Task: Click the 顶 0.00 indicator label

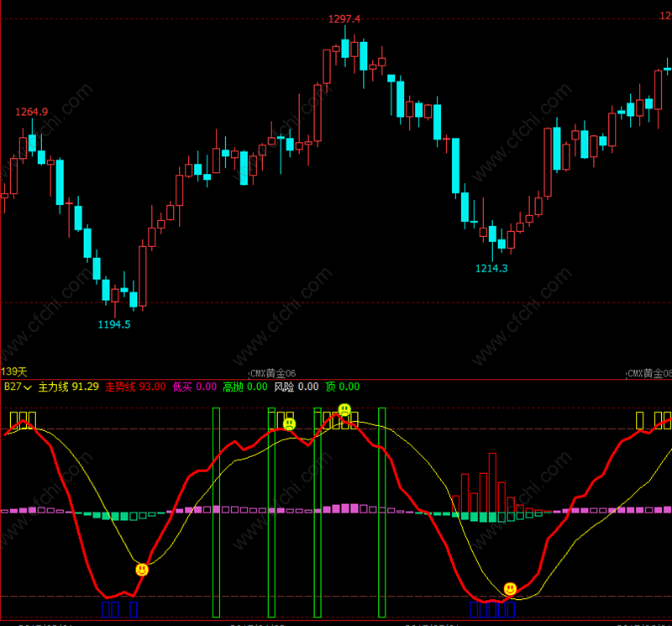Action: 343,387
